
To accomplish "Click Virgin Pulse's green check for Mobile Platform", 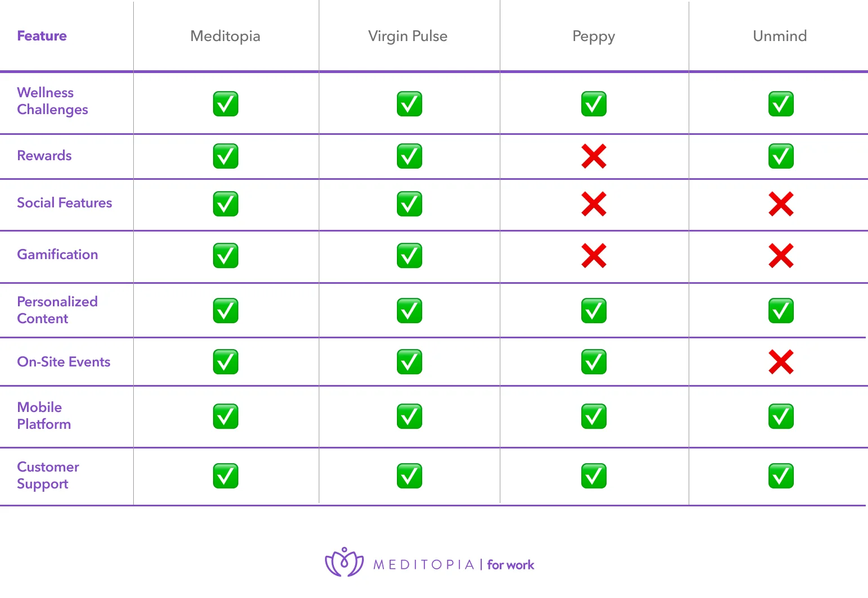I will [409, 416].
